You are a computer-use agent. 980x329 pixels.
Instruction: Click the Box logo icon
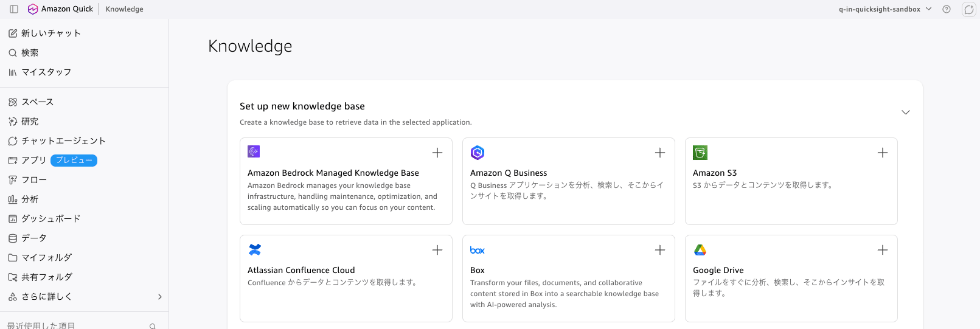pyautogui.click(x=478, y=250)
